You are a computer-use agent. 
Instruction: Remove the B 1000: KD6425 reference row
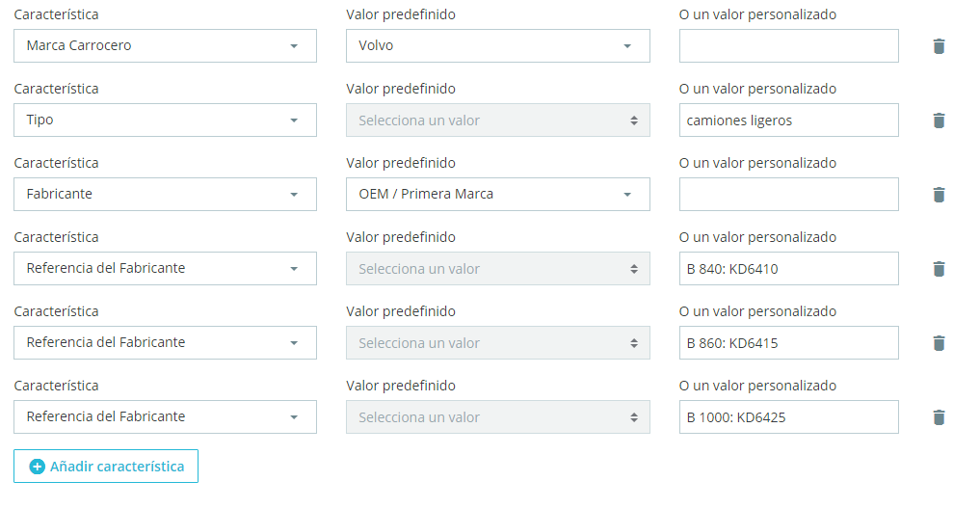coord(939,417)
